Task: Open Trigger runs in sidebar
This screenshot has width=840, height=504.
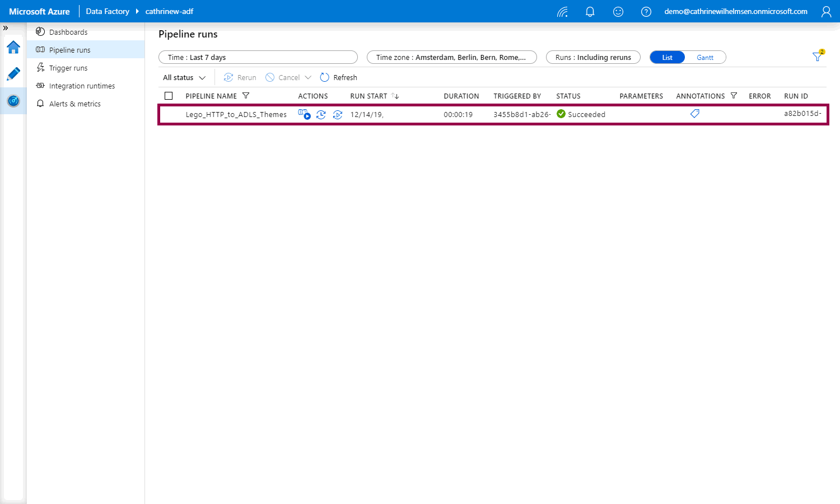Action: 68,68
